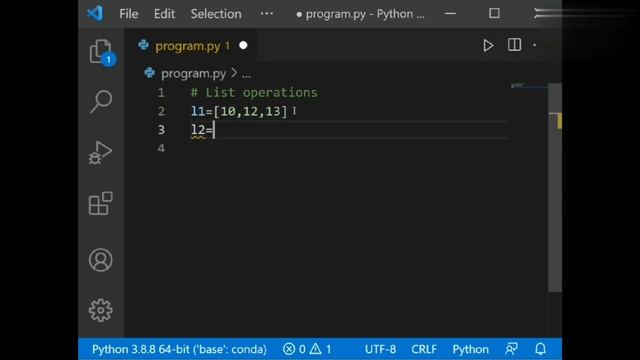This screenshot has height=360, width=640.
Task: Split the editor to the right
Action: [514, 45]
